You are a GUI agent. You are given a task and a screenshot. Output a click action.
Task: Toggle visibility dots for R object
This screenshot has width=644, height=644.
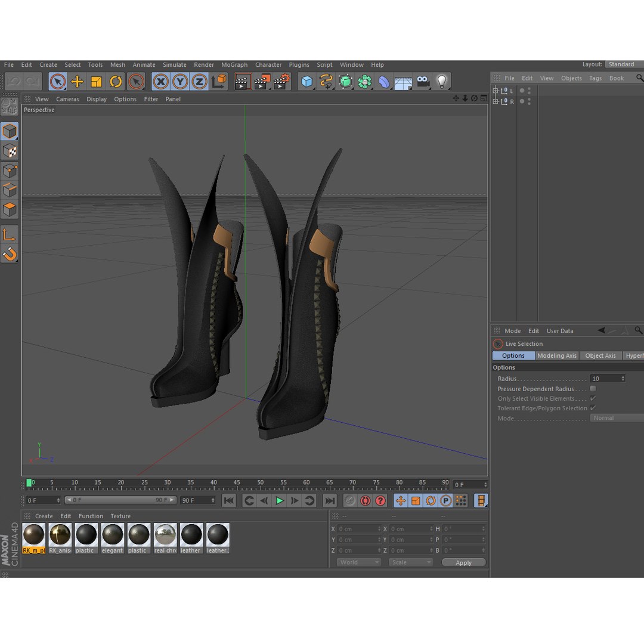point(529,101)
